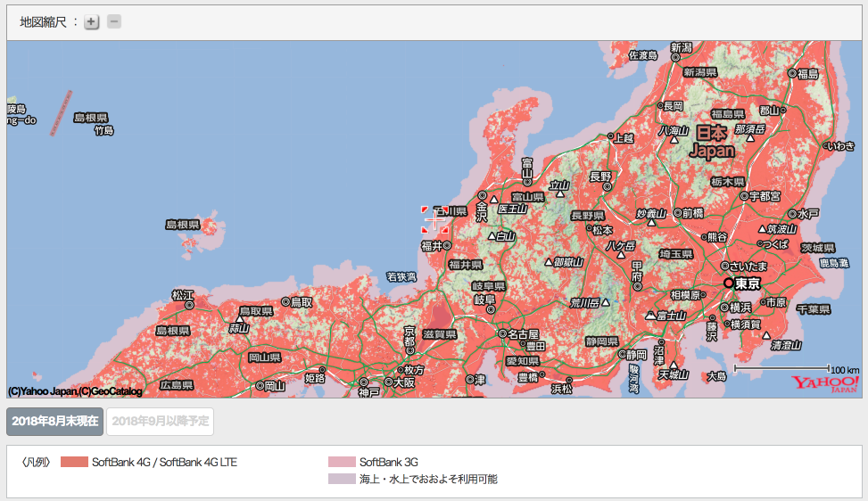Viewport: 868px width, 501px height.
Task: Click the 岐阜 city label
Action: tap(485, 300)
